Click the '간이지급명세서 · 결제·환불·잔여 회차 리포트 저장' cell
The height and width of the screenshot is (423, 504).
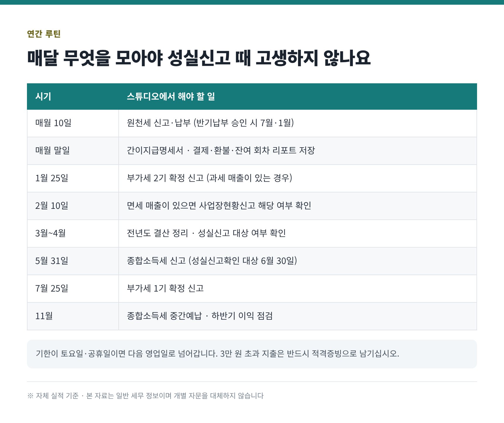pyautogui.click(x=298, y=151)
